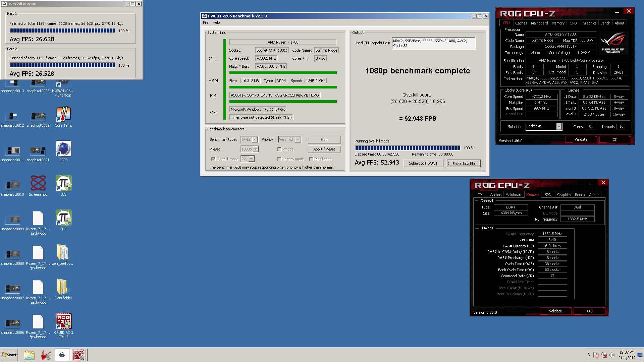Open the snaphsot0013 desktop icon

(x=13, y=86)
